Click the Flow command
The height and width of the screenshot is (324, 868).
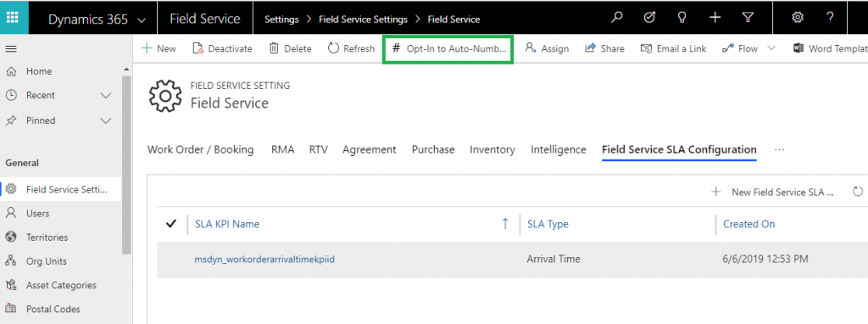(x=740, y=48)
